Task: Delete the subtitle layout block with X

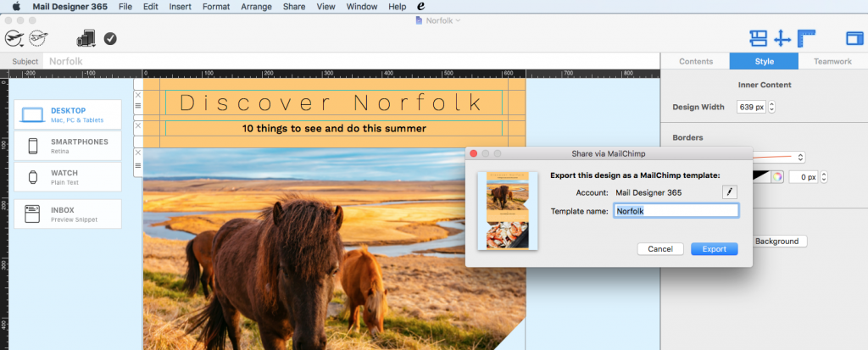Action: [138, 125]
